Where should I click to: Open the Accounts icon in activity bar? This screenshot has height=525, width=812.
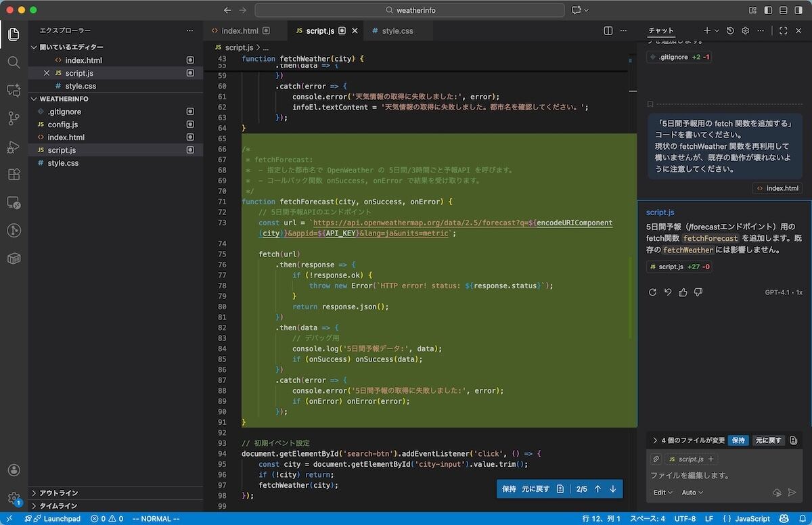14,470
